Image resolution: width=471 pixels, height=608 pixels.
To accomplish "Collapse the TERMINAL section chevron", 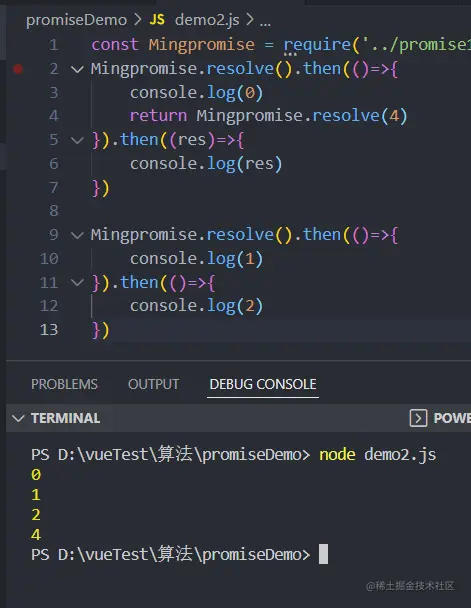I will click(18, 418).
